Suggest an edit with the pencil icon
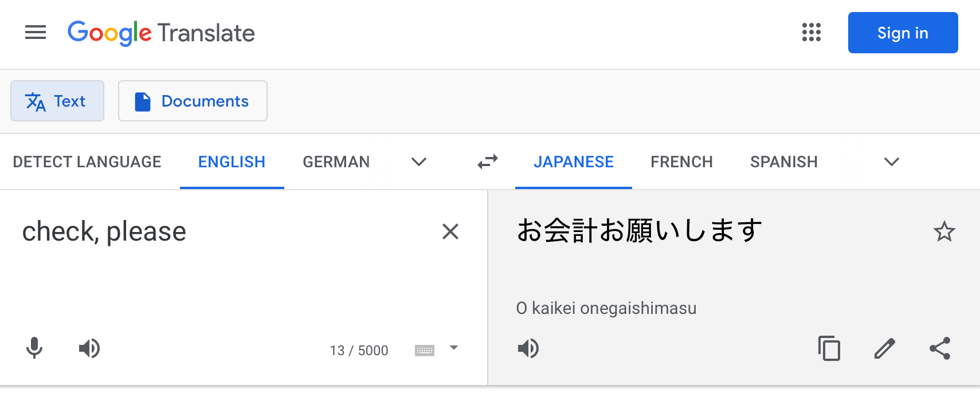 point(885,348)
